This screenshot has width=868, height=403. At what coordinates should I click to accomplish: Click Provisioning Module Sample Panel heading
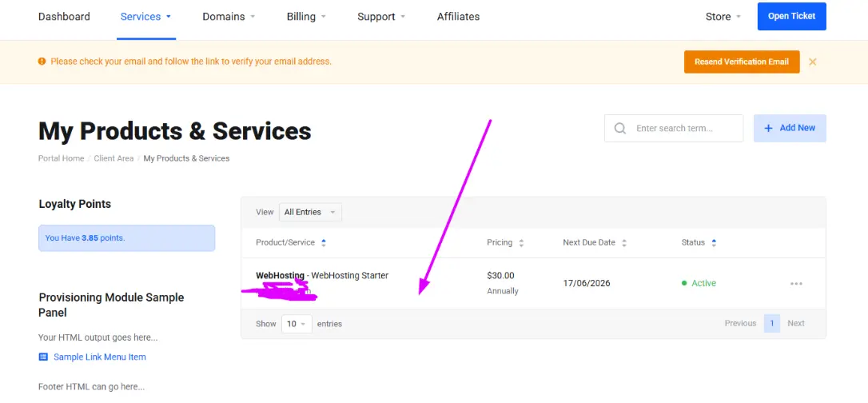111,305
